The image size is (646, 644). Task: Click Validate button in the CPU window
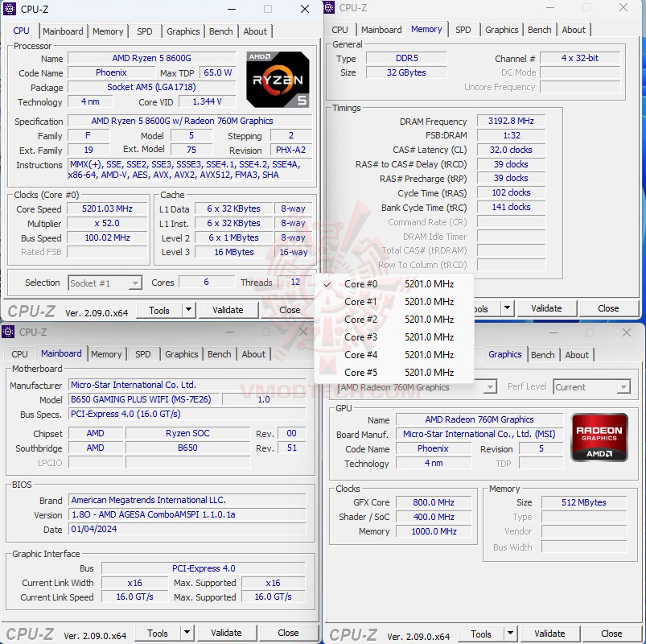coord(228,310)
